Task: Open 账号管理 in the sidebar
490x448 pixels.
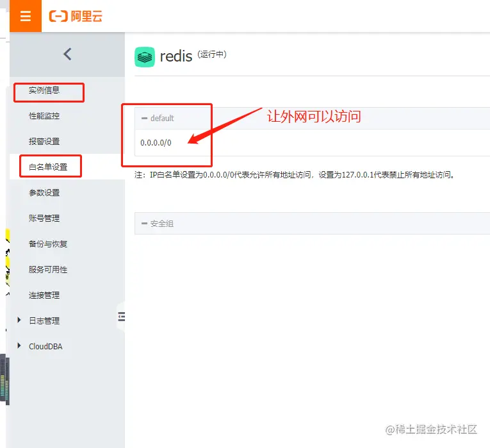Action: coord(44,218)
